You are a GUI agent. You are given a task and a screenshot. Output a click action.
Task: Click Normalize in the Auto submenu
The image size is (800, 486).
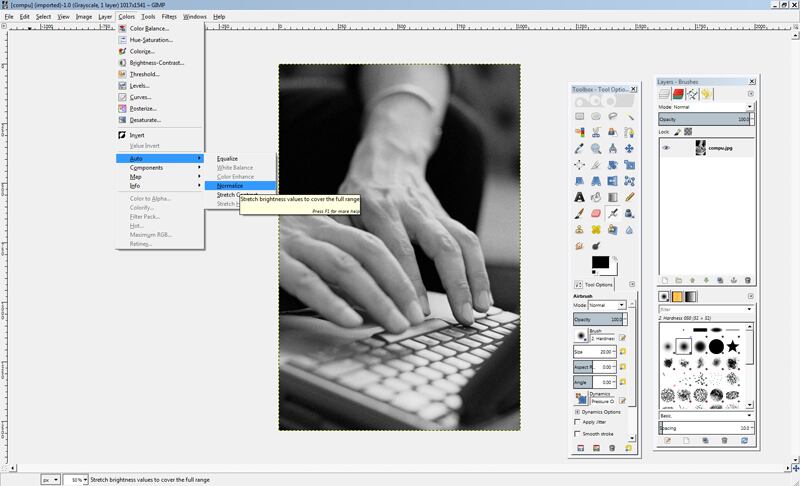(x=230, y=185)
